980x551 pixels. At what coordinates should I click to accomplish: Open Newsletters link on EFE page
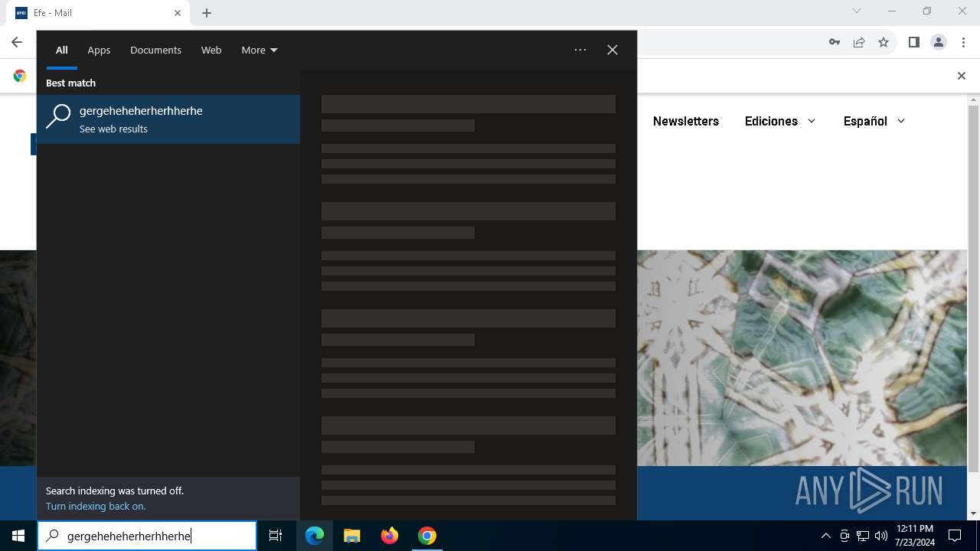pos(686,121)
